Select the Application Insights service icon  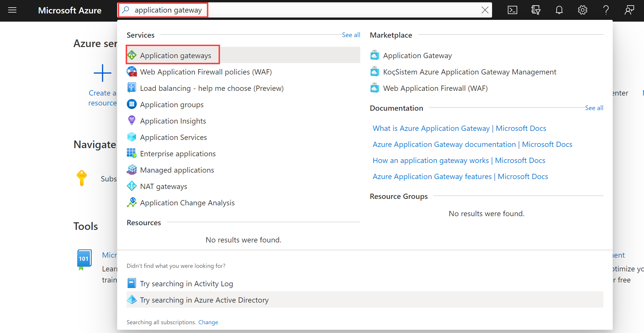[x=132, y=120]
